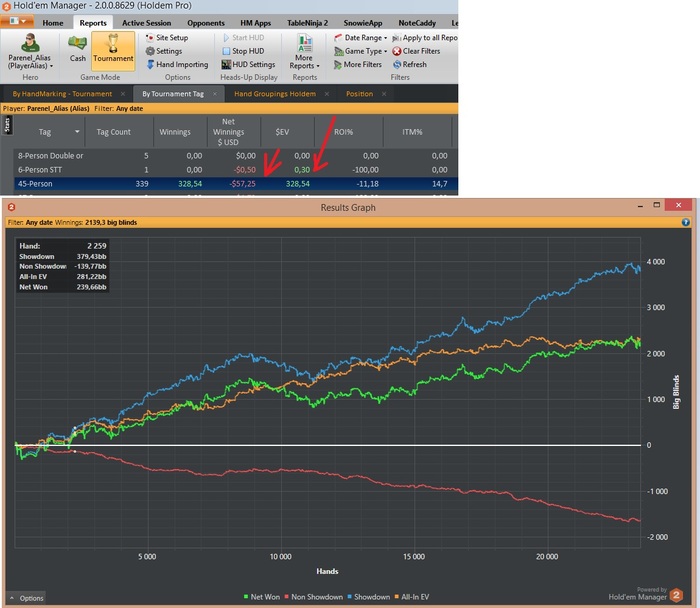Toggle the Showdown legend series
The height and width of the screenshot is (608, 700).
(x=368, y=597)
